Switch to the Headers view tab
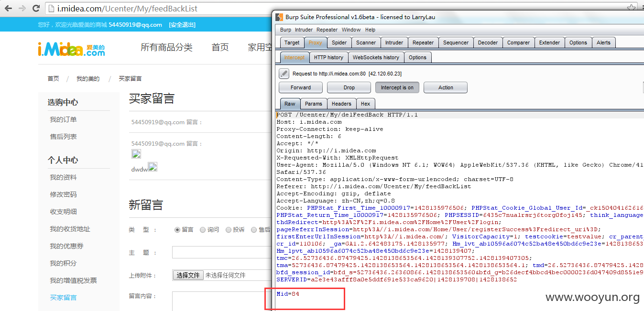The image size is (644, 311). tap(341, 104)
